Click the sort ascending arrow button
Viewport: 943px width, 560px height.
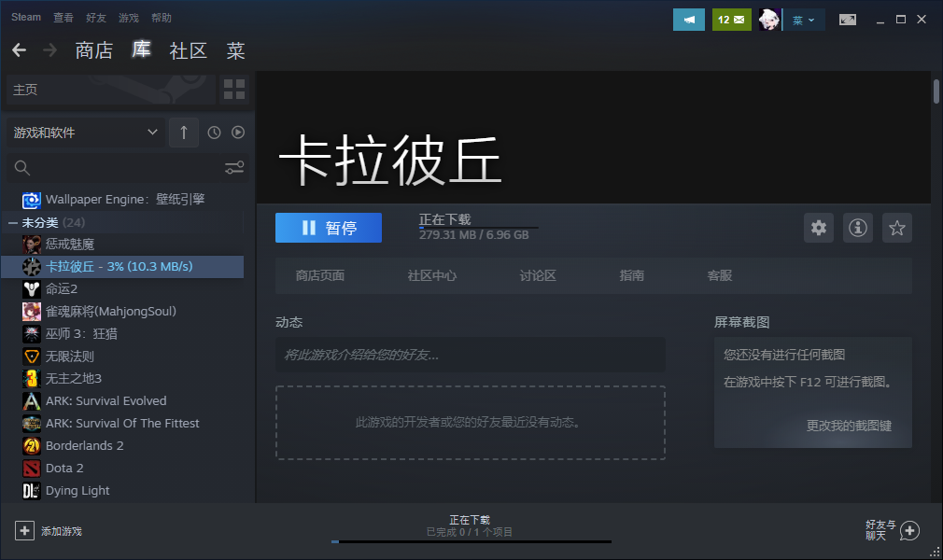pos(184,133)
